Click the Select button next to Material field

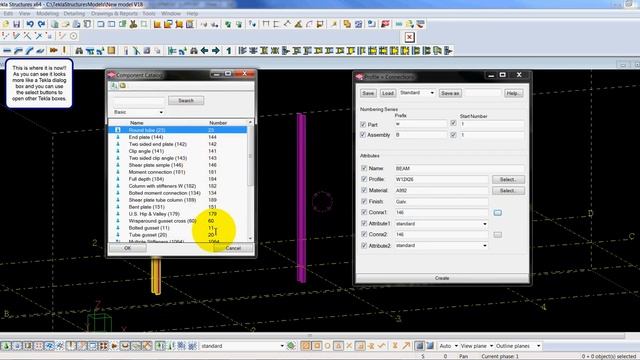(508, 191)
